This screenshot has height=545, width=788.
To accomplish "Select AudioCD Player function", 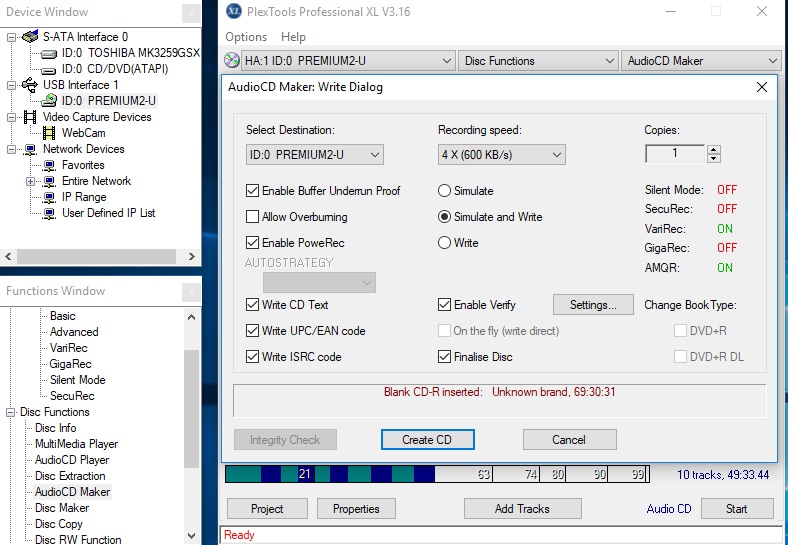I will [x=72, y=460].
